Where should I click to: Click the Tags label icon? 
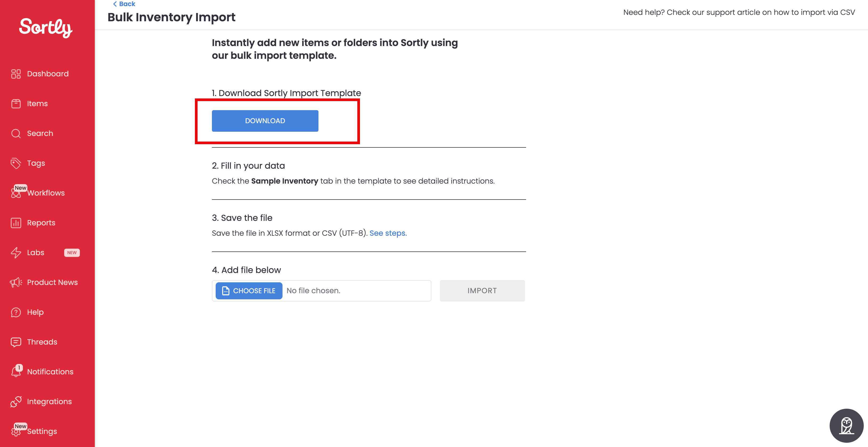[x=16, y=163]
